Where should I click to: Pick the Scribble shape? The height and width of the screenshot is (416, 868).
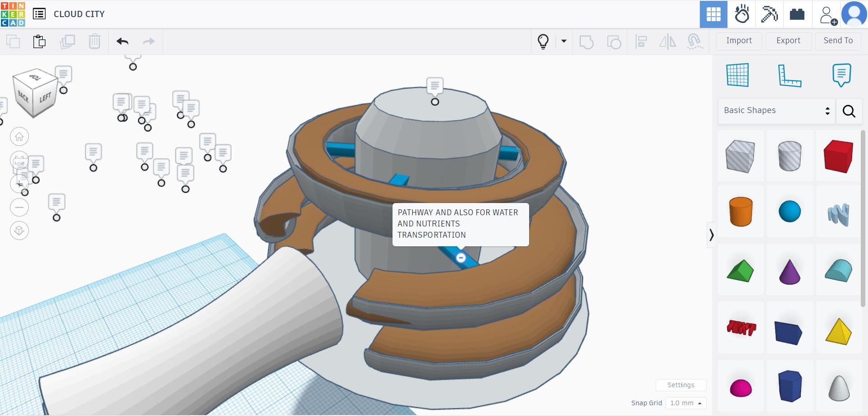[838, 214]
